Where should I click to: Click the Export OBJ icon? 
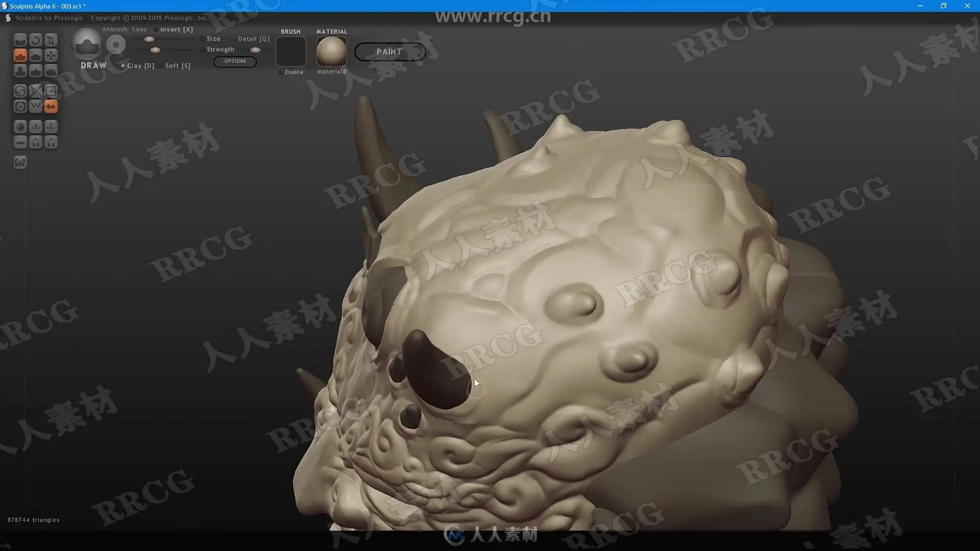click(x=51, y=127)
